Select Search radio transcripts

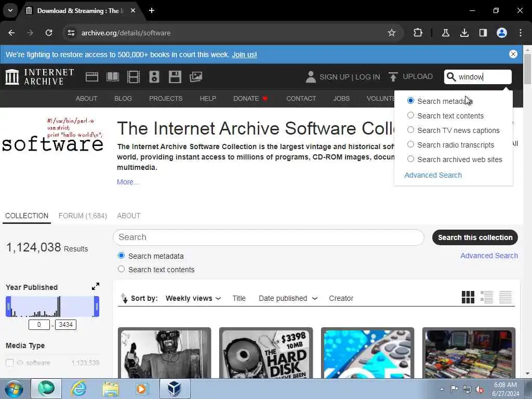pyautogui.click(x=410, y=144)
